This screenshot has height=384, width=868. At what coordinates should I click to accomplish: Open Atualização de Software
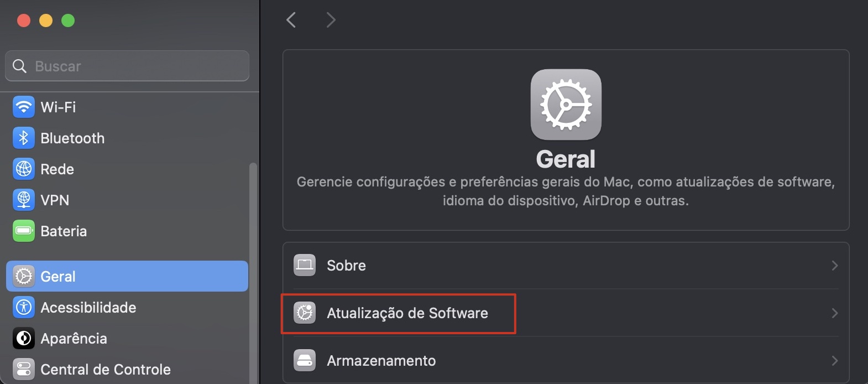click(407, 313)
